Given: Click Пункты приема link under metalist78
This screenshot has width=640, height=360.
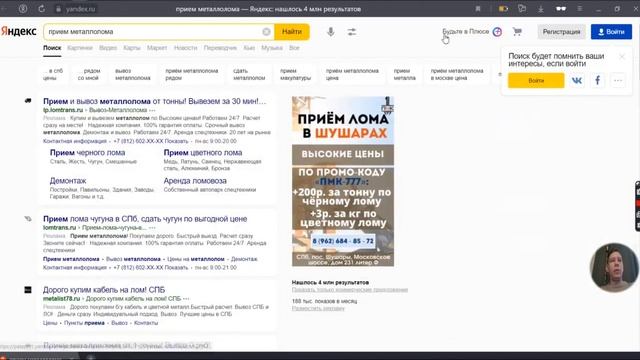Looking at the screenshot, I should 84,323.
